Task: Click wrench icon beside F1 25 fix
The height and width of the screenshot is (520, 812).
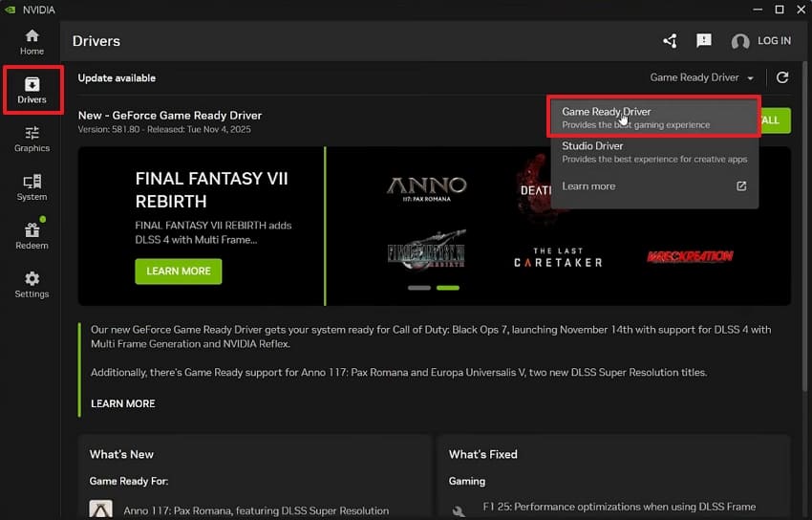Action: pos(459,511)
